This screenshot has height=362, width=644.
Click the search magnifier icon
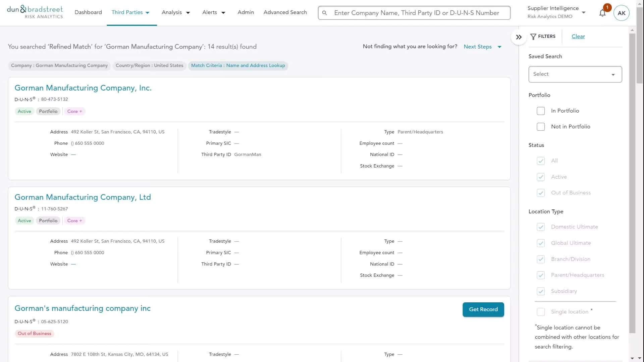324,13
